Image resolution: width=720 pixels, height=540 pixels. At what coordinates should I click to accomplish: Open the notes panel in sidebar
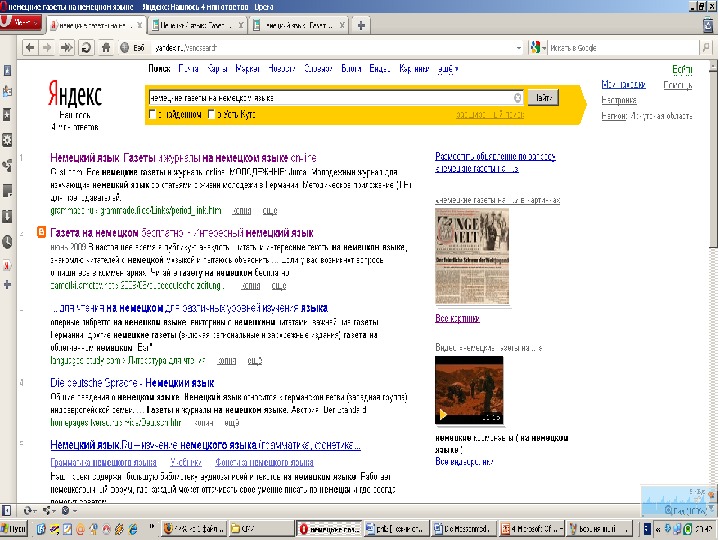pos(7,190)
